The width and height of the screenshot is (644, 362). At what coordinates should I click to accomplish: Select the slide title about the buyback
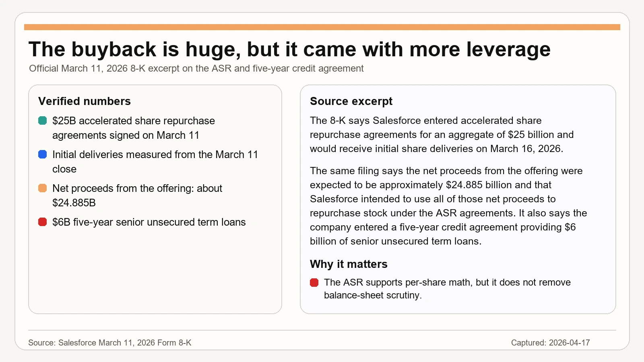(x=289, y=49)
